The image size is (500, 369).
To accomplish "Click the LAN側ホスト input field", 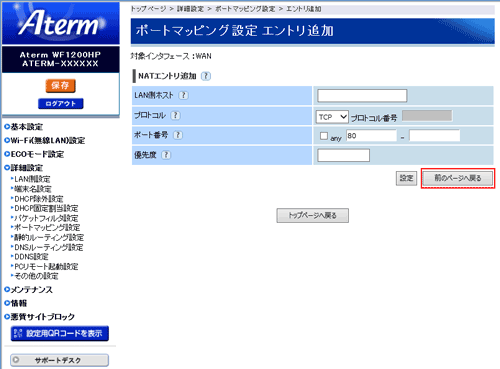I will pos(362,96).
